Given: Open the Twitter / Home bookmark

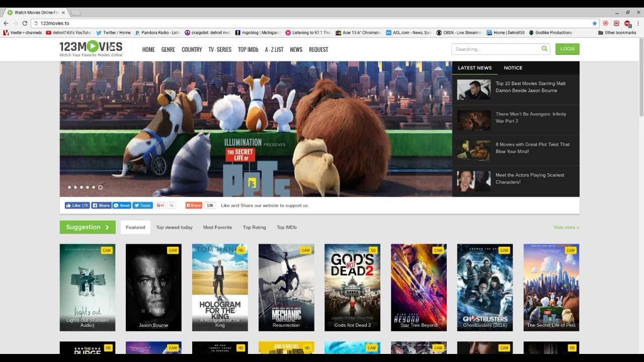Looking at the screenshot, I should pos(113,33).
